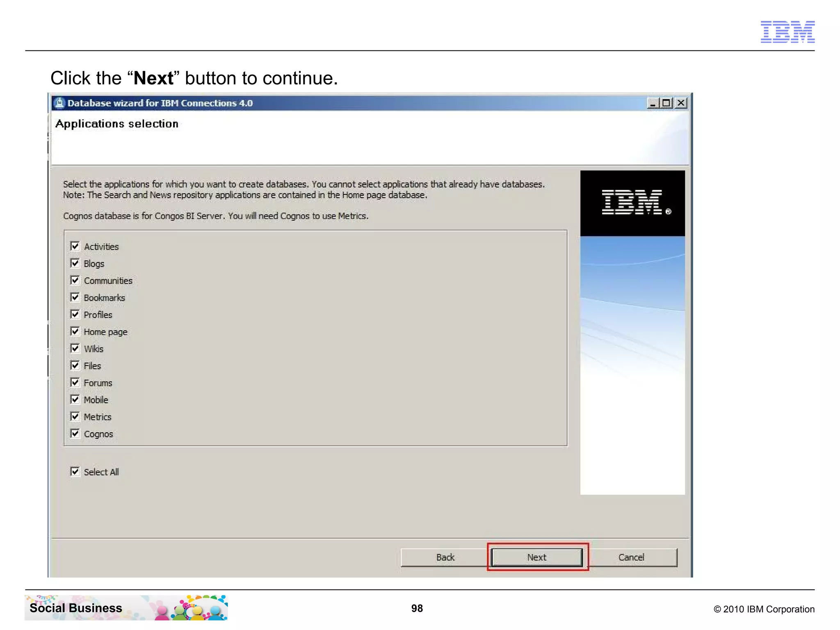Image resolution: width=840 pixels, height=630 pixels.
Task: Click the Social Business footer graphic
Action: [x=126, y=607]
